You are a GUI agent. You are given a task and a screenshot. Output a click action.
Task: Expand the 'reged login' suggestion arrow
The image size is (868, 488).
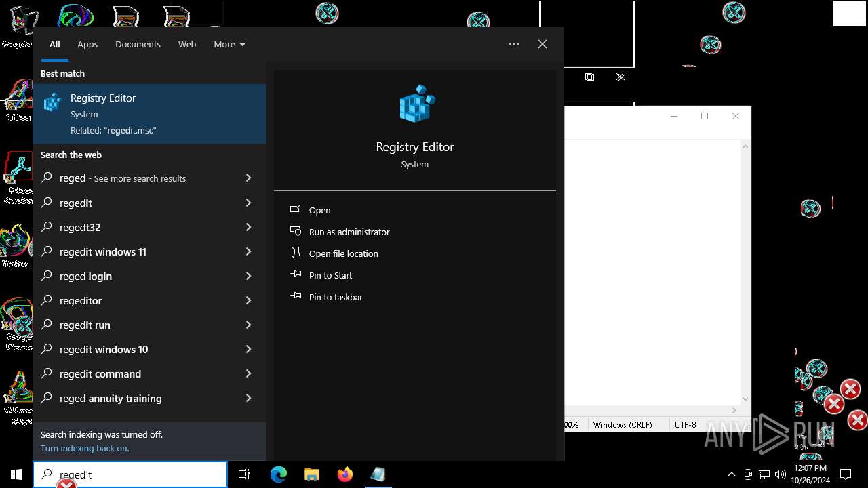tap(248, 276)
